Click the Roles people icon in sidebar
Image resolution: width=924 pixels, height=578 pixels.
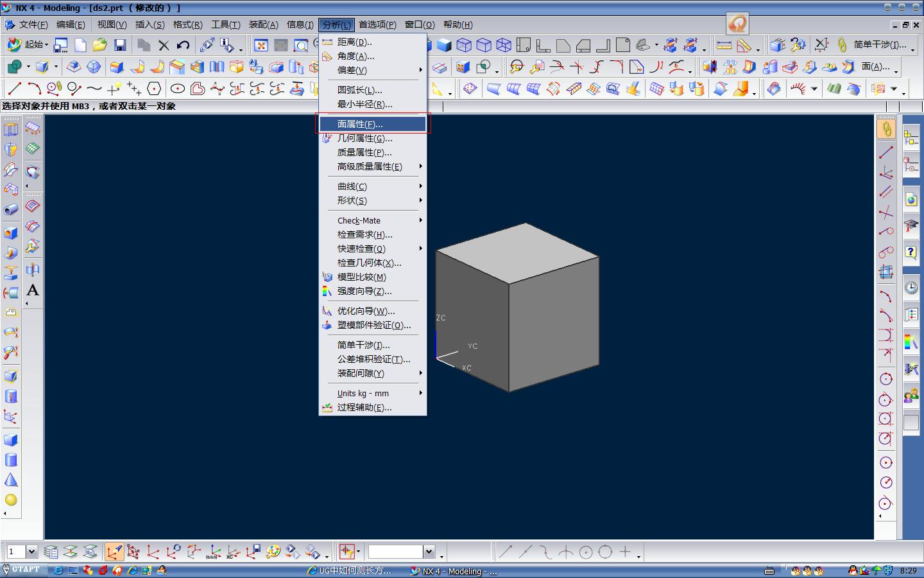911,395
